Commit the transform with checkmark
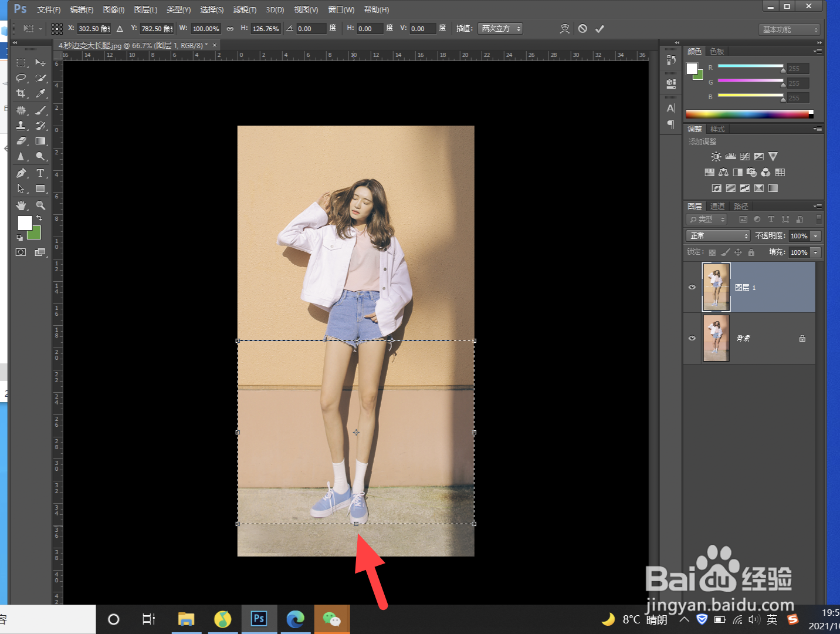The height and width of the screenshot is (634, 840). coord(599,29)
